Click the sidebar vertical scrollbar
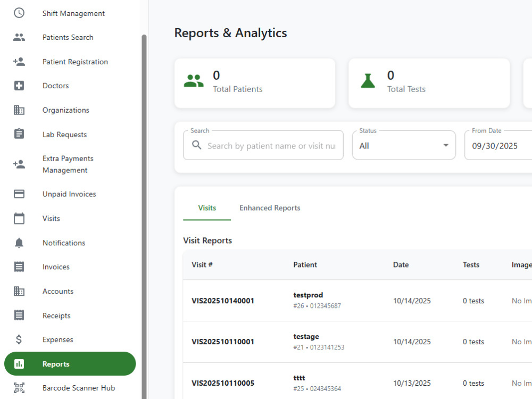This screenshot has width=532, height=399. tap(144, 217)
